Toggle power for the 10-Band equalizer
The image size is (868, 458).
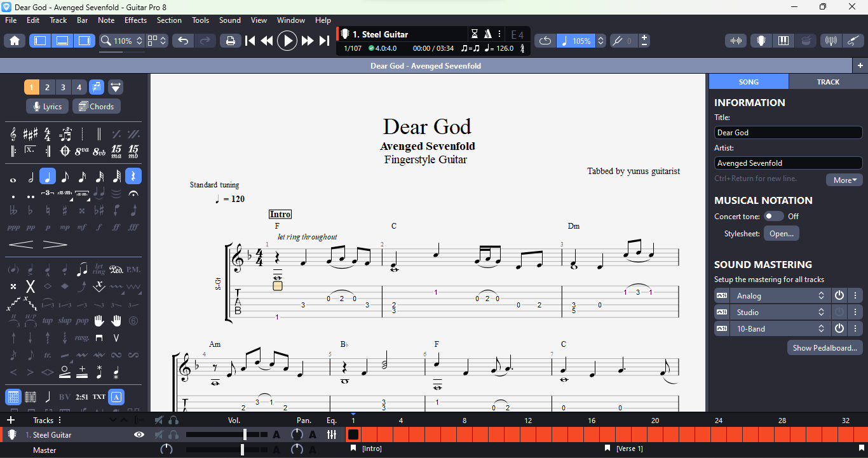click(839, 328)
